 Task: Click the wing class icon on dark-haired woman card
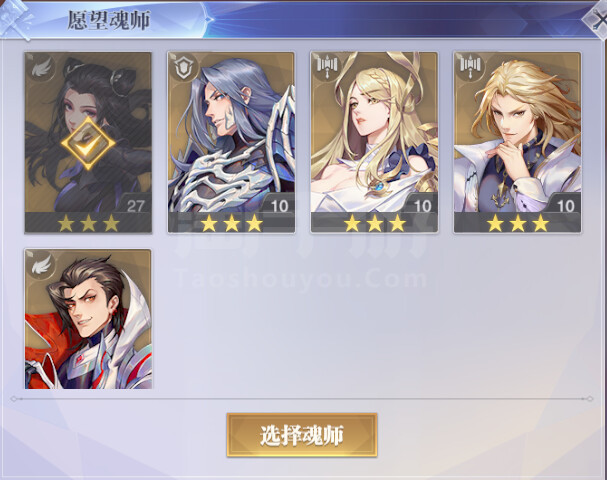[x=40, y=69]
